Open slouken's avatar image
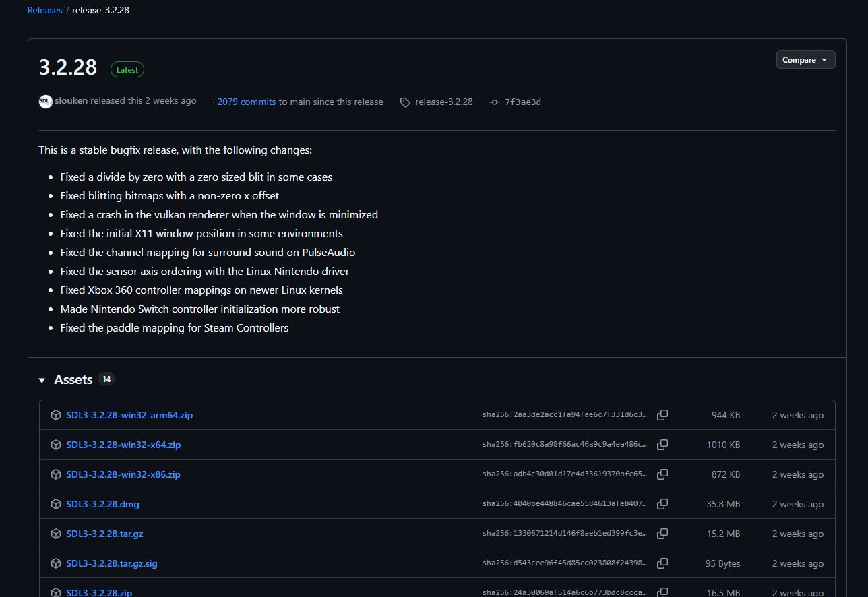868x597 pixels. [45, 101]
